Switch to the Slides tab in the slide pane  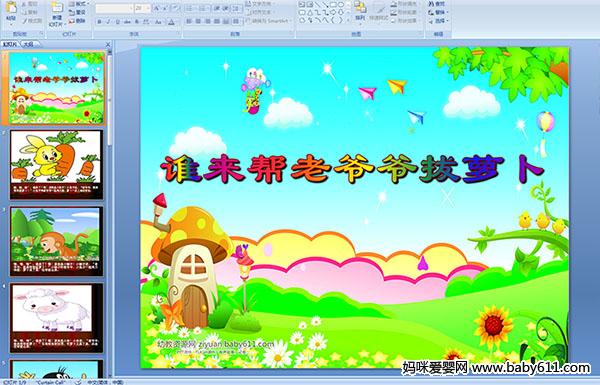coord(10,44)
